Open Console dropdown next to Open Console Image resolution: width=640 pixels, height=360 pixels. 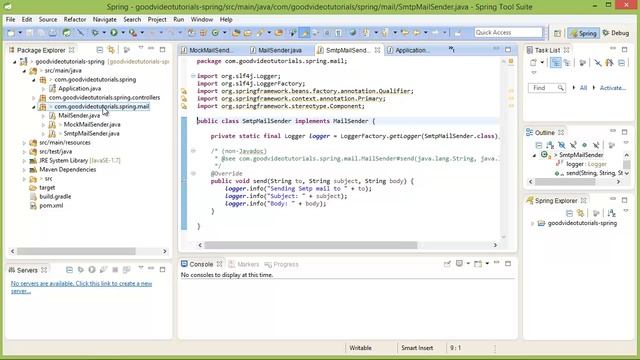[x=487, y=264]
